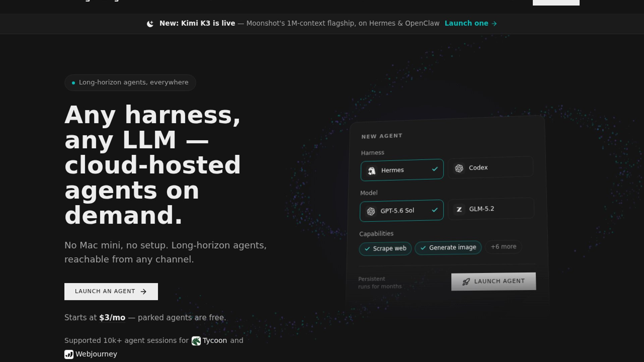Toggle the Generate image capability
The height and width of the screenshot is (362, 644).
point(448,248)
